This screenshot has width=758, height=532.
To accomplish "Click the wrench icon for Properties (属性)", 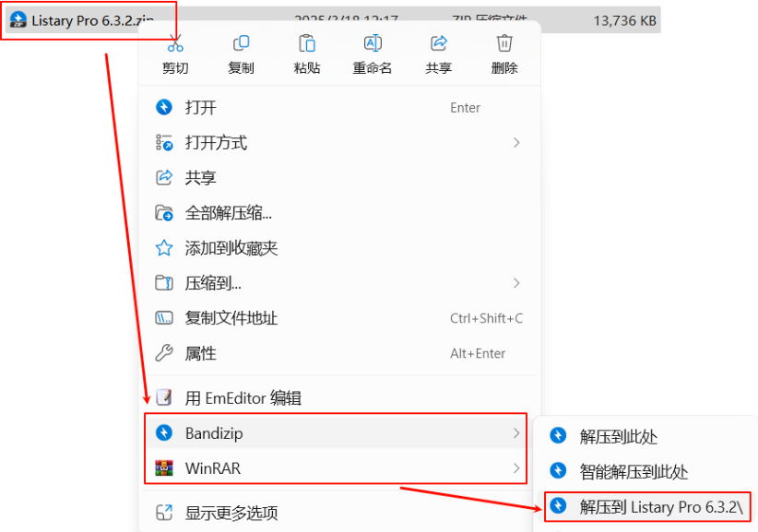I will coord(164,353).
